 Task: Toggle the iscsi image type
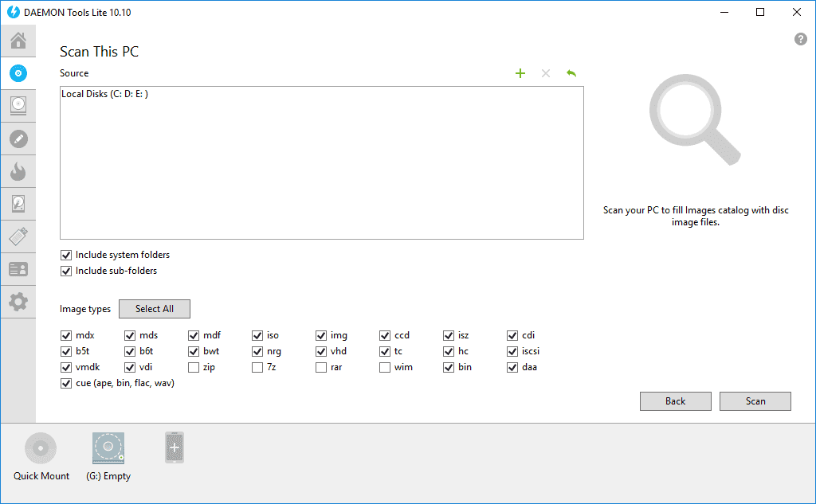coord(512,352)
